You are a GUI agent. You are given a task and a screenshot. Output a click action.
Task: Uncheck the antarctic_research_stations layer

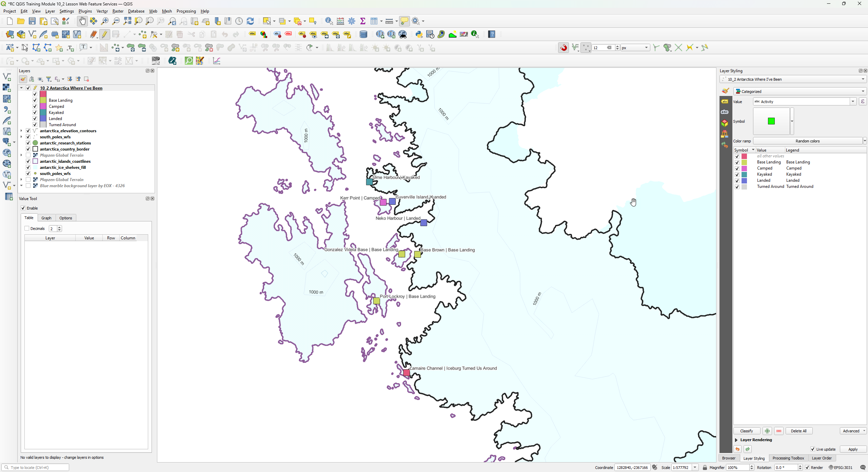(x=28, y=143)
